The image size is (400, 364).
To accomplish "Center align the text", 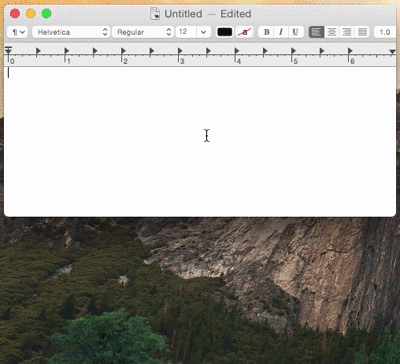I will point(331,32).
